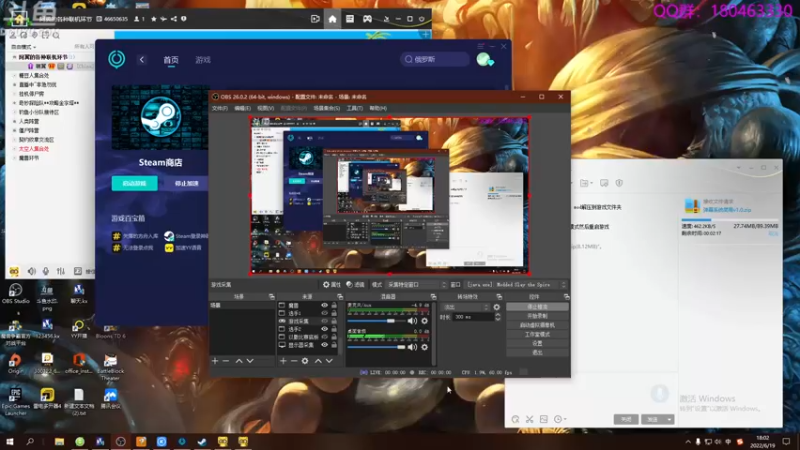Click the microphone icon in YY bottom toolbar
The width and height of the screenshot is (800, 450).
point(46,271)
